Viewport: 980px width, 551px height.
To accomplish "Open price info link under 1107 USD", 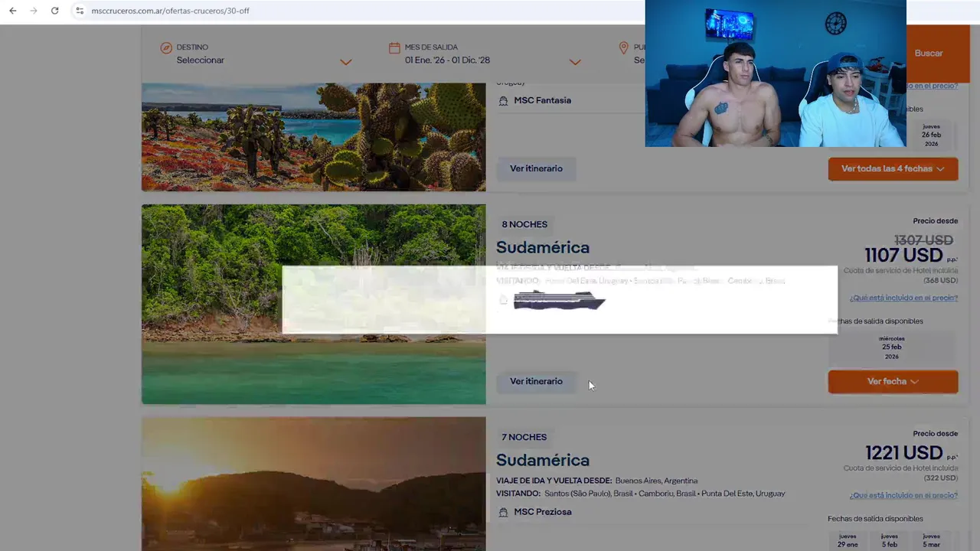I will [x=903, y=298].
